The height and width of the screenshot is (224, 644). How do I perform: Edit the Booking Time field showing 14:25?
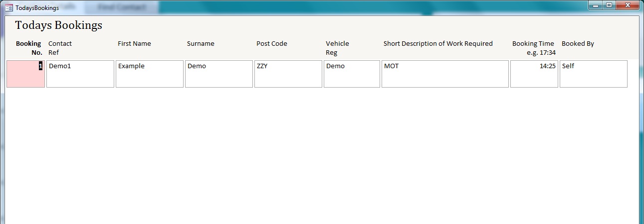pyautogui.click(x=534, y=74)
